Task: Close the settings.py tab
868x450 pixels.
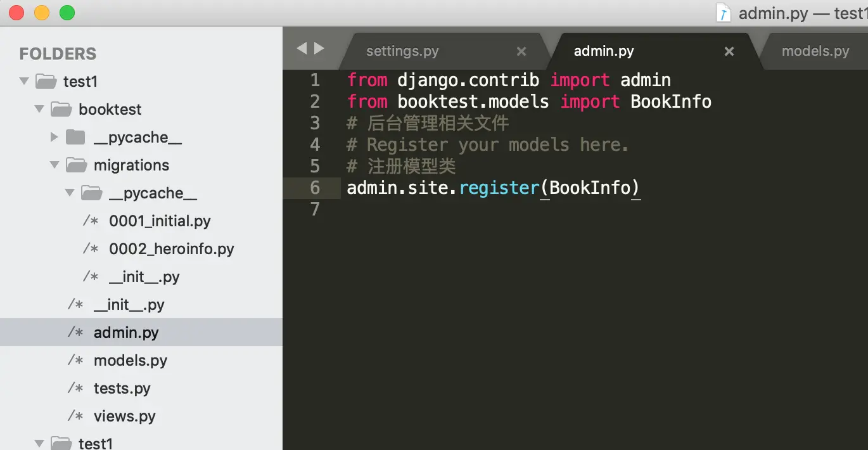Action: [x=521, y=51]
